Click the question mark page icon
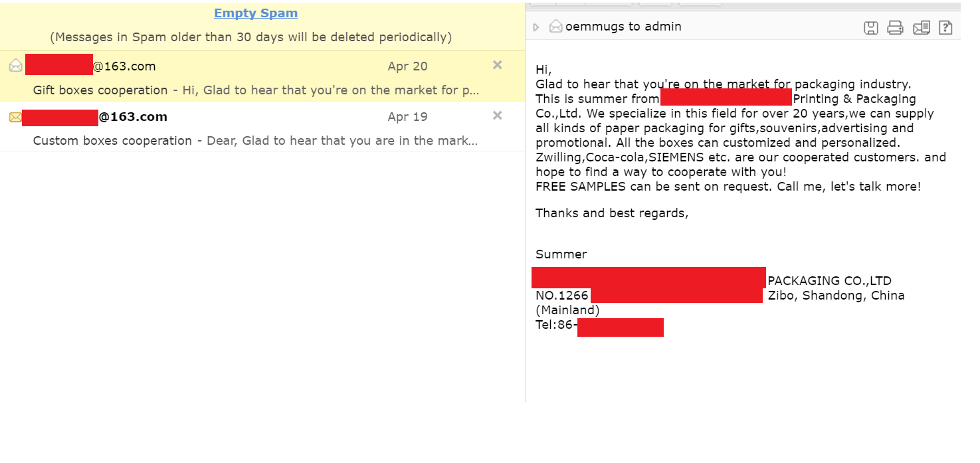The width and height of the screenshot is (980, 463). coord(945,27)
